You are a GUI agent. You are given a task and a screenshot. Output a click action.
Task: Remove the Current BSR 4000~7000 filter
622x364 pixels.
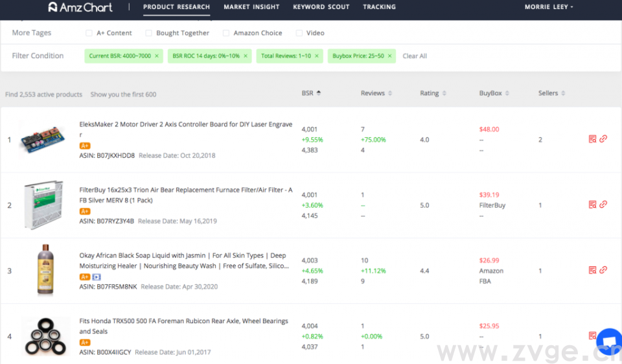[156, 56]
